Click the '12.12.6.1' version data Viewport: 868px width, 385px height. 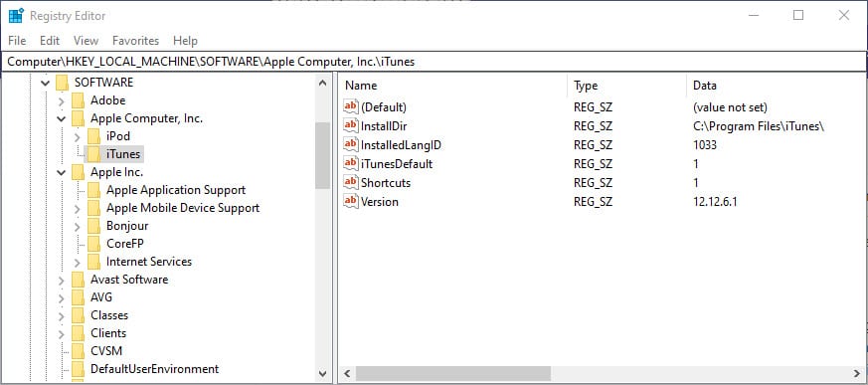click(x=715, y=202)
